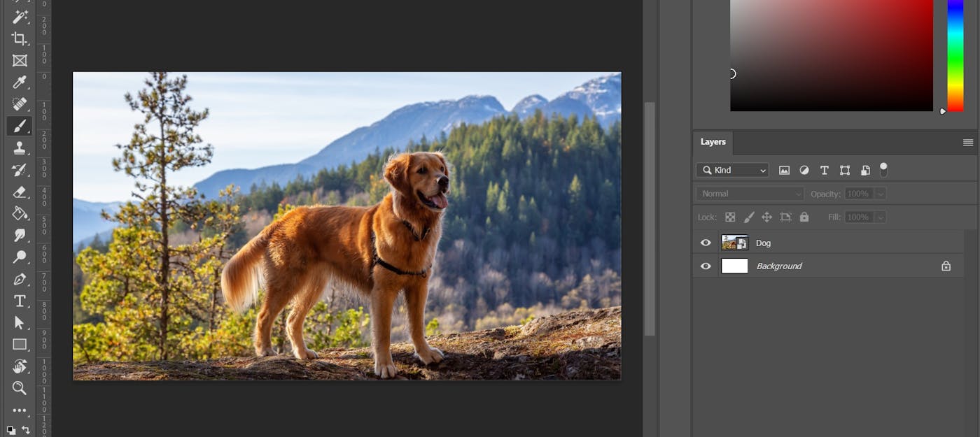Switch to the Layers tab
This screenshot has width=980, height=437.
click(713, 142)
